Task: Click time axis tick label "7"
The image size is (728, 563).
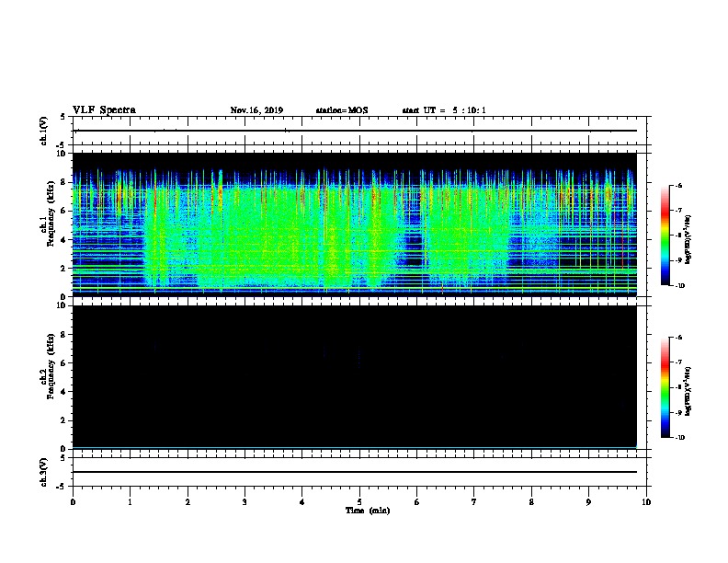Action: 474,502
